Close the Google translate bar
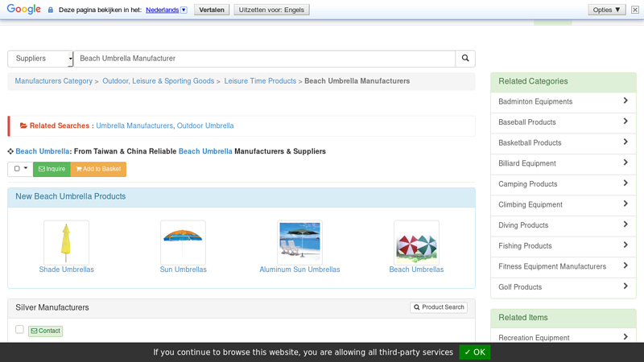The image size is (644, 362). [x=635, y=10]
